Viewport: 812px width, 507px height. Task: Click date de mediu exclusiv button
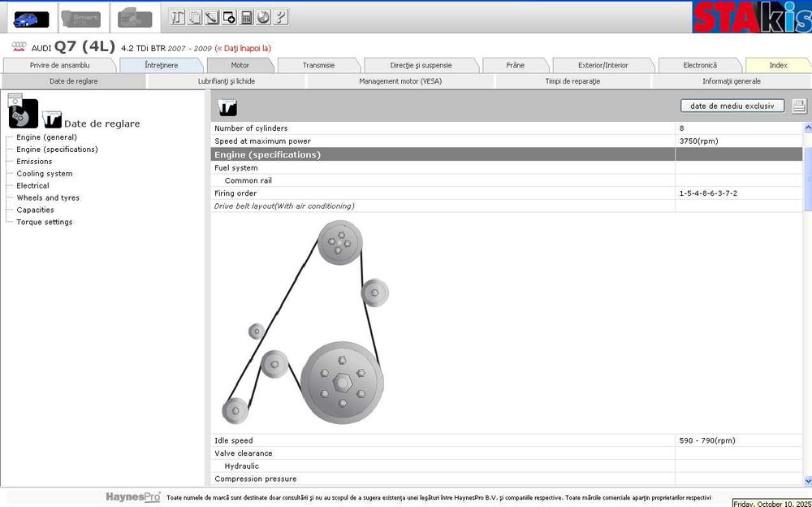coord(732,106)
